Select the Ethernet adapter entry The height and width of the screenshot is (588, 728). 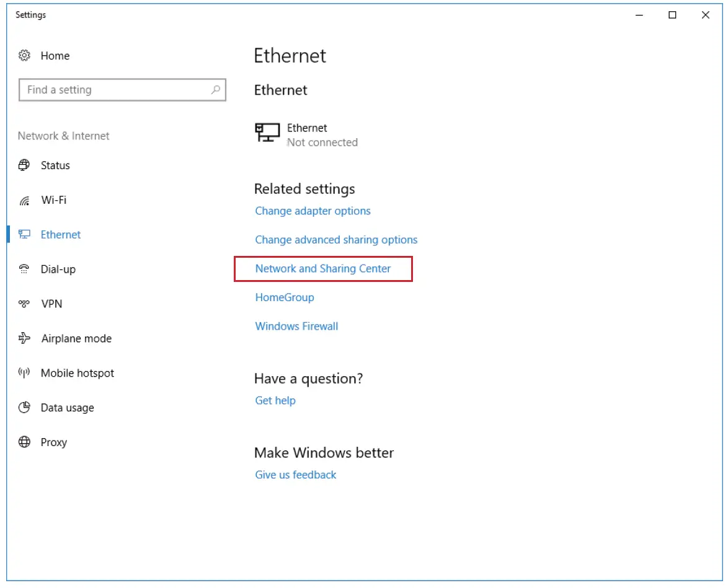coord(307,134)
